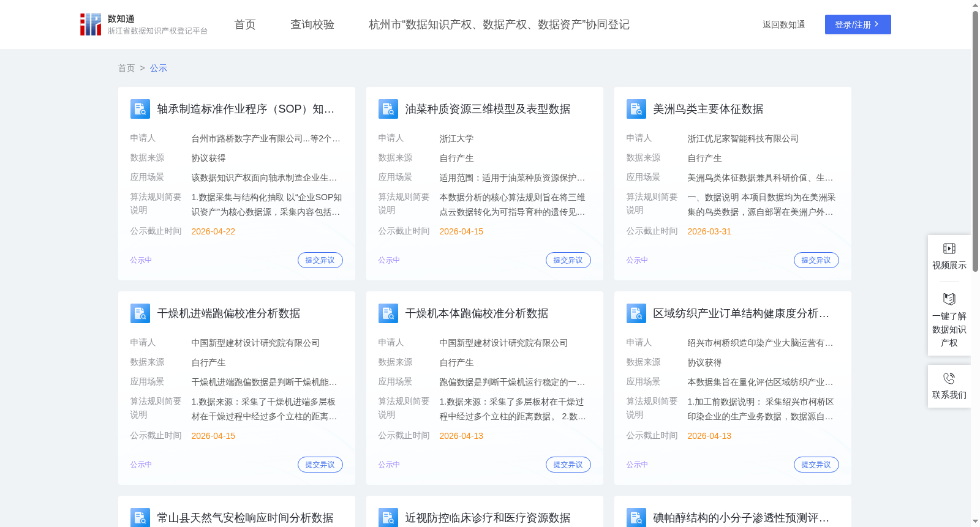Click 首页 in the breadcrumb
Screen dimensions: 980x527
tap(127, 68)
